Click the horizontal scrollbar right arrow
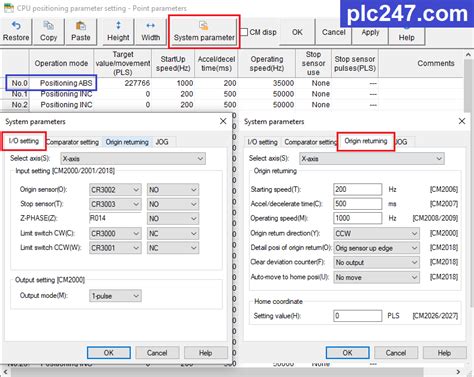Image resolution: width=474 pixels, height=377 pixels. coord(458,371)
